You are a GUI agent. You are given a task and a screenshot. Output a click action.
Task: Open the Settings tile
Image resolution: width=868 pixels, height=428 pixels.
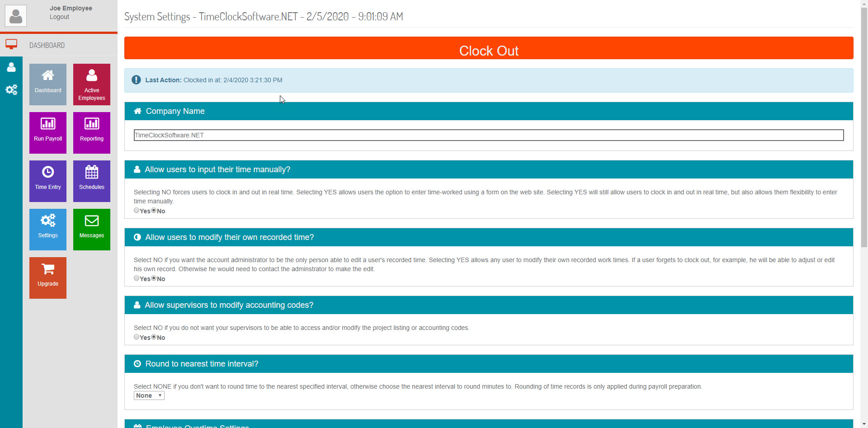click(48, 230)
